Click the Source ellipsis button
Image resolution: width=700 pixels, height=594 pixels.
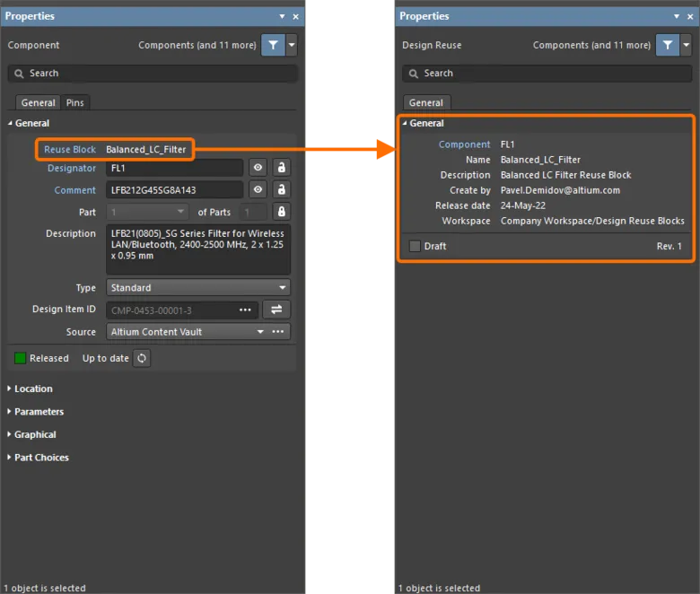point(278,332)
